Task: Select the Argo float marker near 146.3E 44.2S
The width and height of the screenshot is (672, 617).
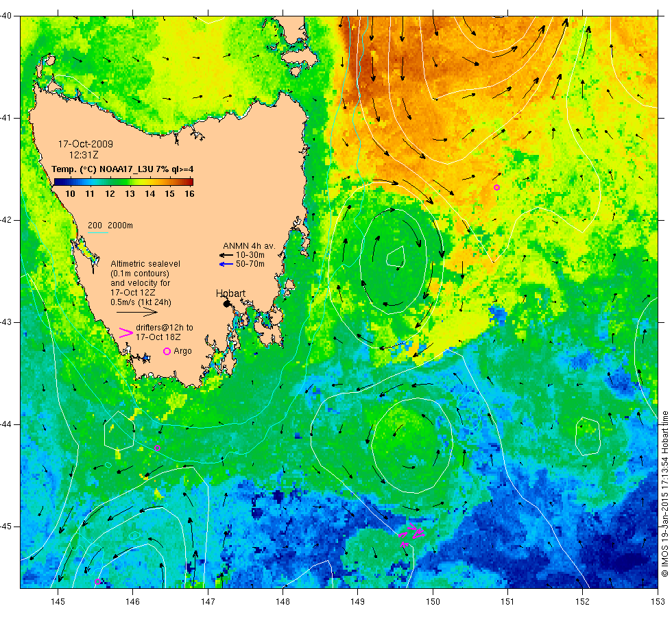Action: tap(157, 448)
